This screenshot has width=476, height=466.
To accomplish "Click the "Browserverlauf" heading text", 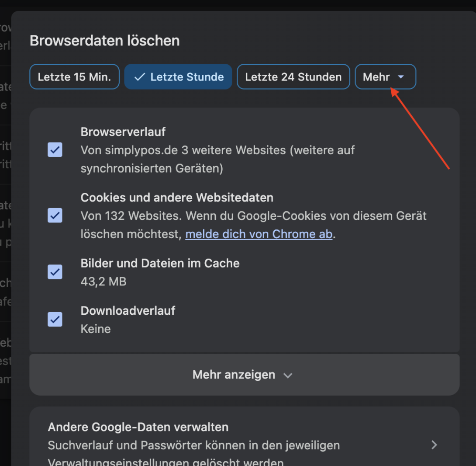I will tap(123, 131).
